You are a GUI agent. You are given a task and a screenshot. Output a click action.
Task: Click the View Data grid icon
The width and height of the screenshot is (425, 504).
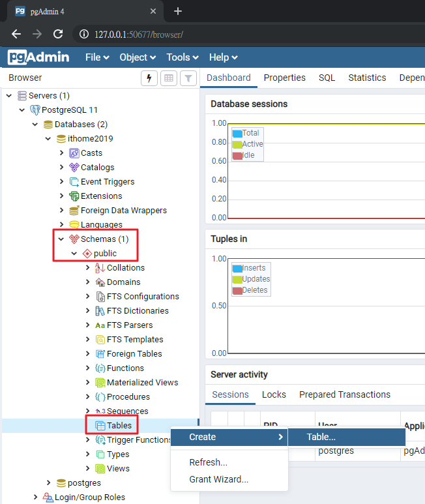pos(169,78)
